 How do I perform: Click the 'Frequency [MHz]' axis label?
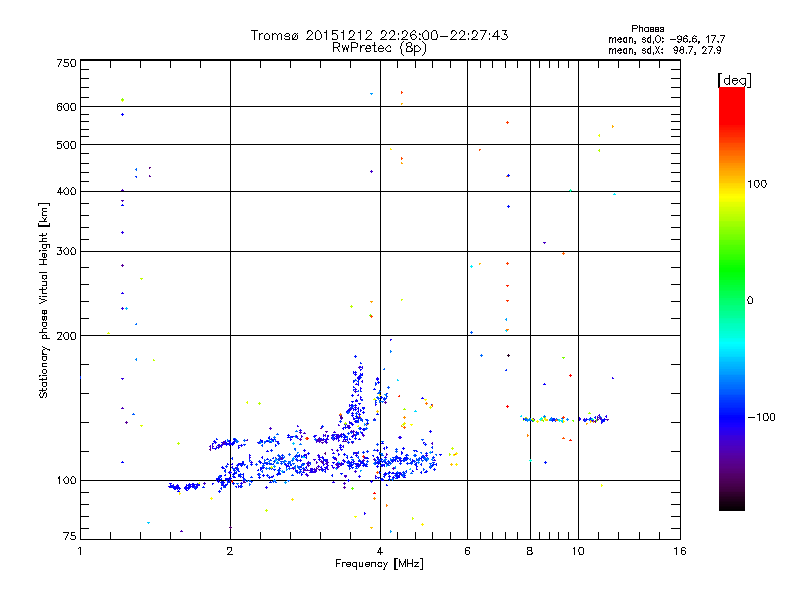point(379,564)
